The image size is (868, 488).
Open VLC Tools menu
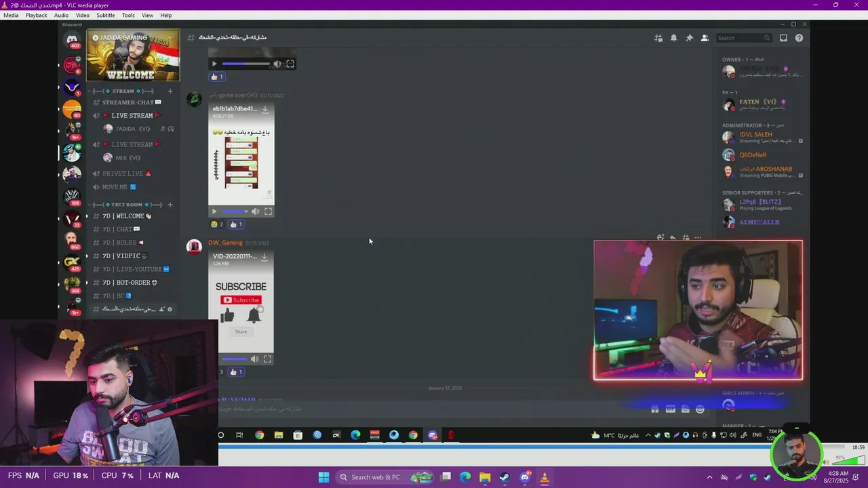128,15
